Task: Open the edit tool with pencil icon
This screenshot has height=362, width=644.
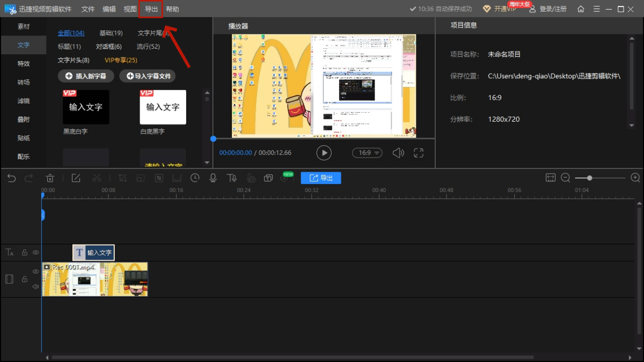Action: (76, 178)
